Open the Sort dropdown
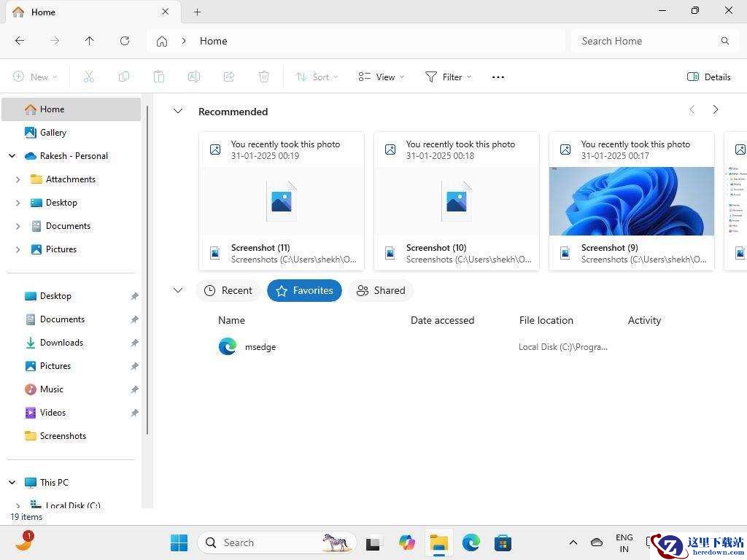This screenshot has width=747, height=560. (317, 77)
